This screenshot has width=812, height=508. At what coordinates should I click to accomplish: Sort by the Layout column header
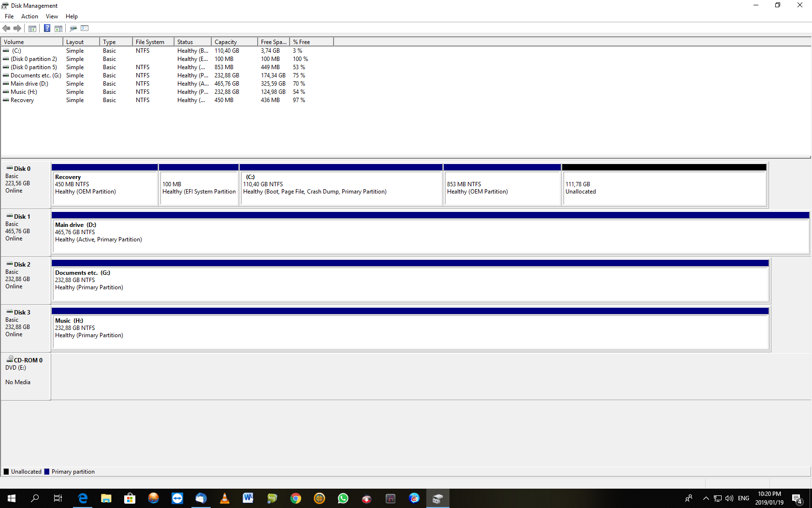coord(81,42)
